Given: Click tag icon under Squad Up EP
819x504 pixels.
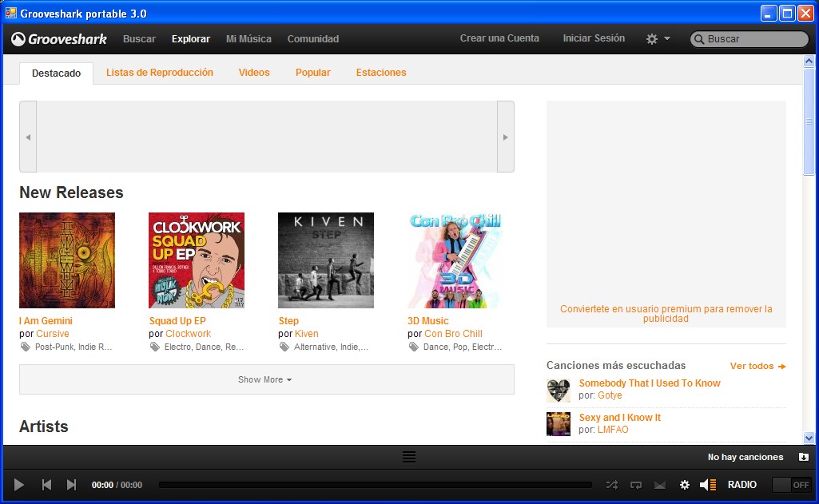Looking at the screenshot, I should pyautogui.click(x=154, y=347).
